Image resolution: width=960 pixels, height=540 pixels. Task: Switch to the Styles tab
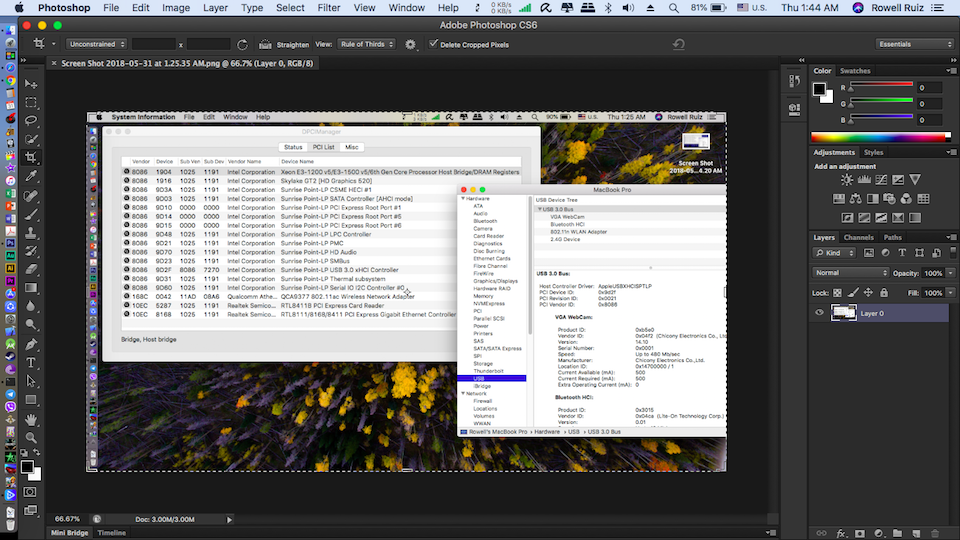[x=873, y=152]
